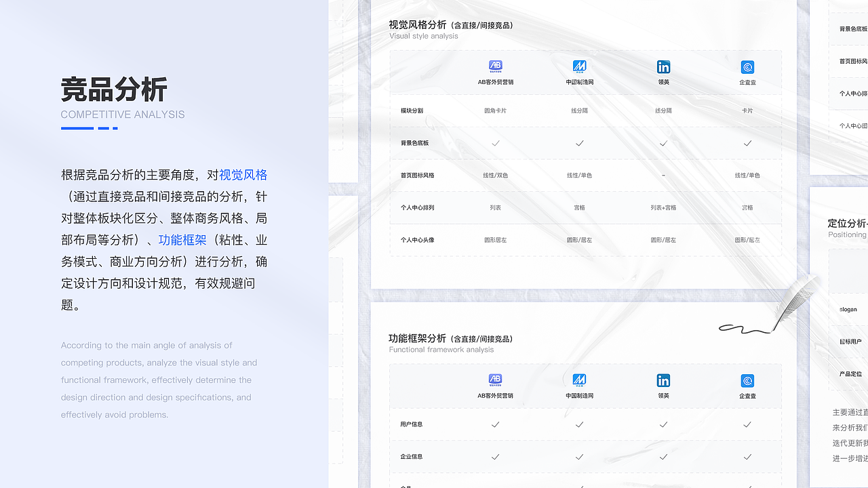Click the blue 视觉风格 text in the description
The image size is (868, 488).
point(243,175)
